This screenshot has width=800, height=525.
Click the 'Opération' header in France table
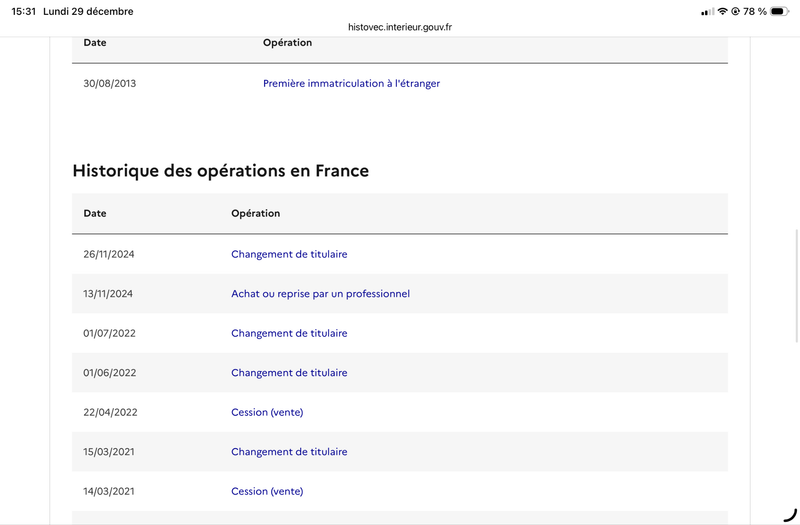tap(255, 214)
